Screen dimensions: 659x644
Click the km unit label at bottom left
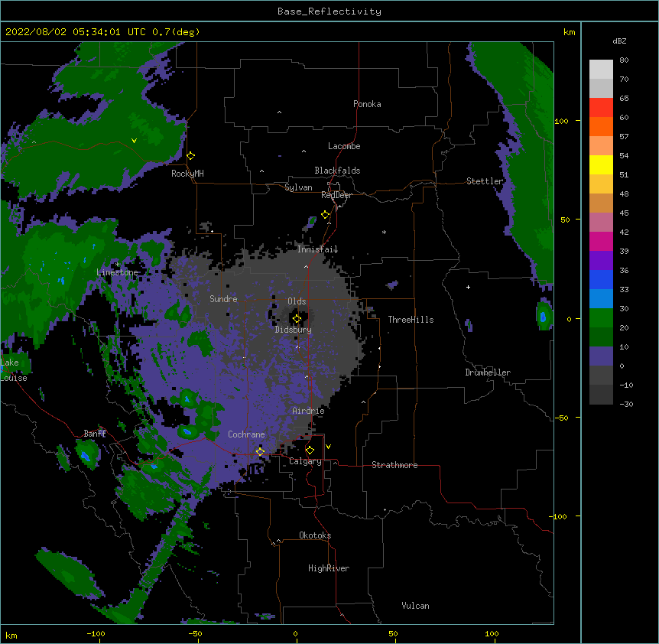pyautogui.click(x=11, y=635)
